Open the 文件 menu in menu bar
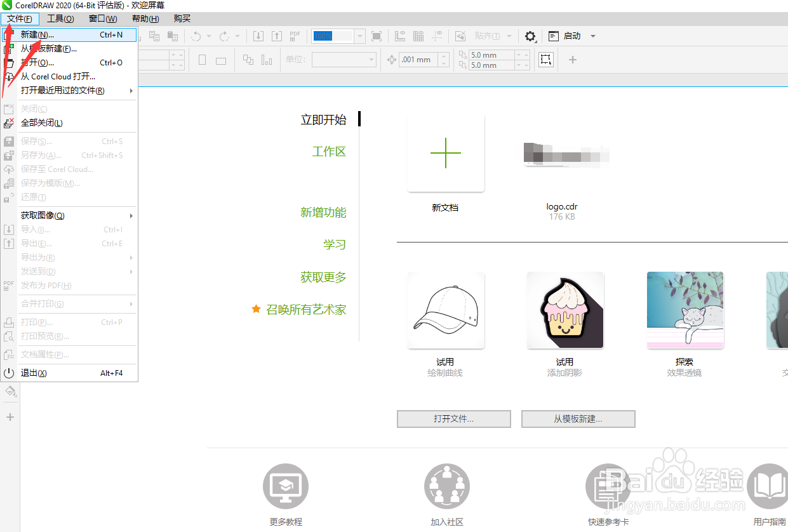The height and width of the screenshot is (532, 788). point(19,18)
